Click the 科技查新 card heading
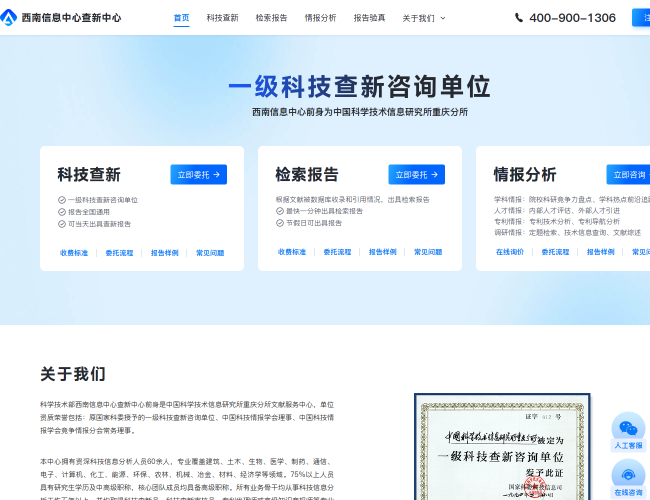Viewport: 650px width, 500px height. (89, 175)
